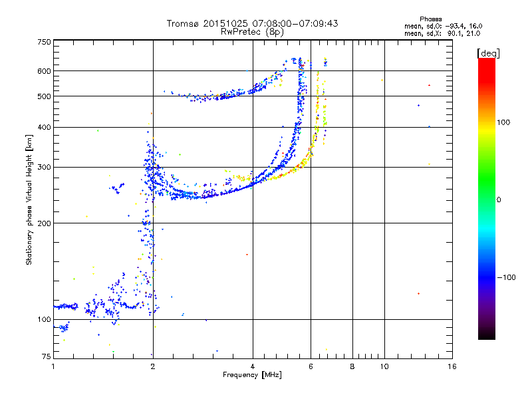Click the 'Stationary phase Virtual Height [km]' axis title
The image size is (532, 399).
pos(29,199)
